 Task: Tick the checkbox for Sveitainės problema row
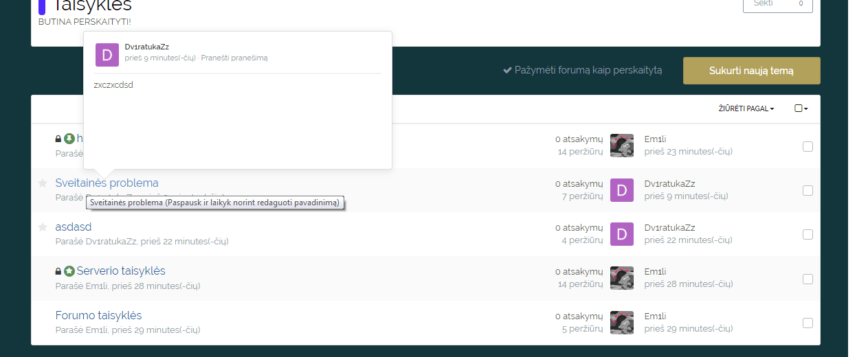808,190
